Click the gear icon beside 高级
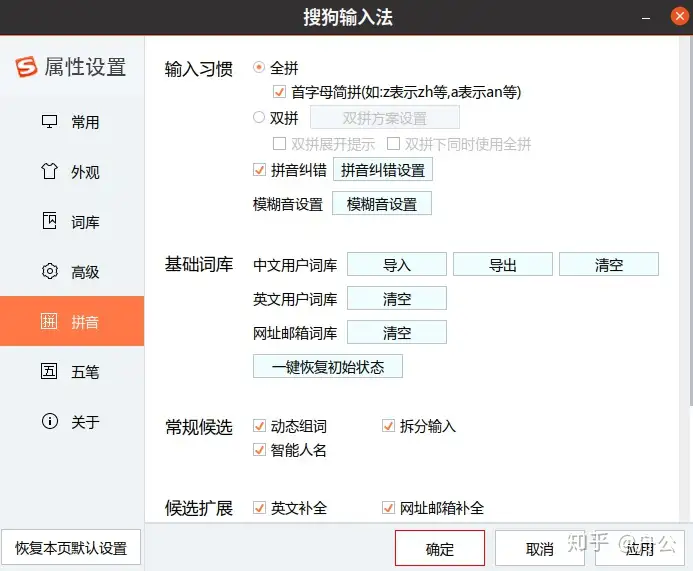Viewport: 693px width, 571px height. click(x=50, y=271)
